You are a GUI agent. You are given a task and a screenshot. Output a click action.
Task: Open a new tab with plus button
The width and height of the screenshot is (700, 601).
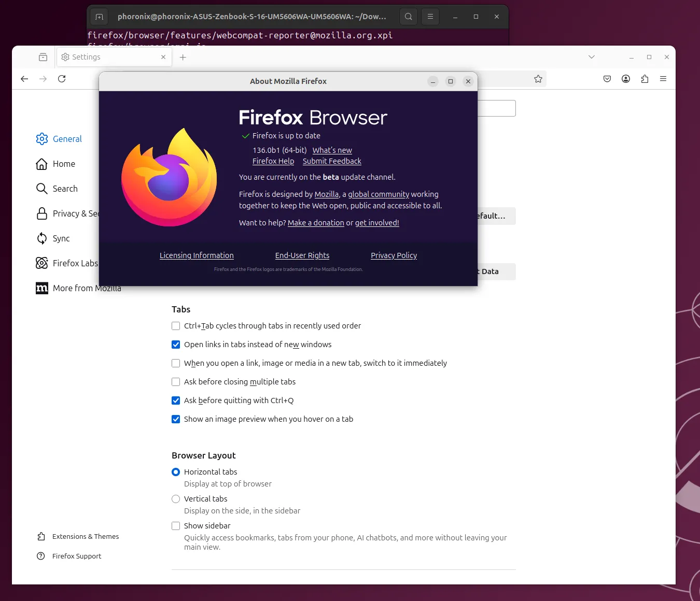pos(183,57)
